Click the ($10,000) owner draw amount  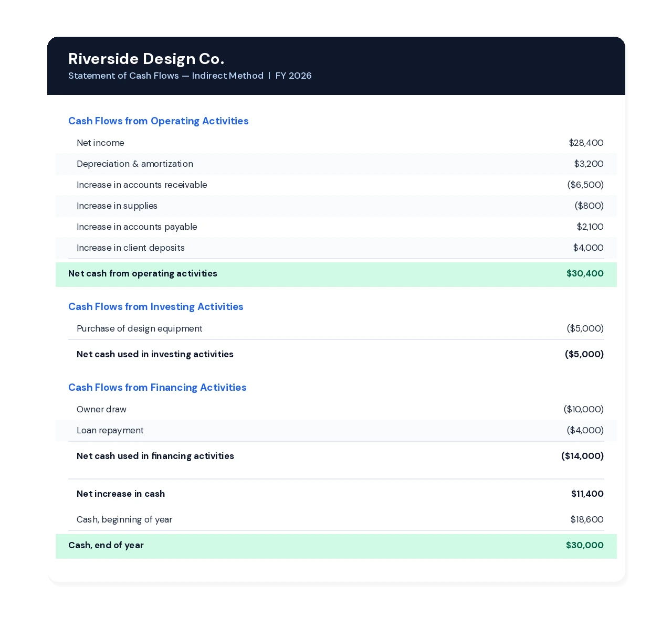point(584,409)
